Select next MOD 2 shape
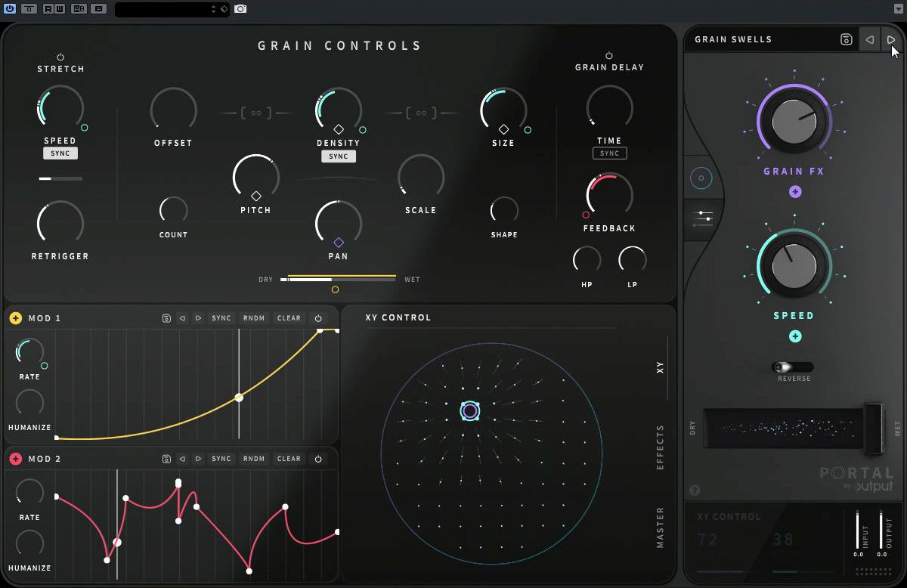Screen dimensions: 907x588 coord(198,459)
